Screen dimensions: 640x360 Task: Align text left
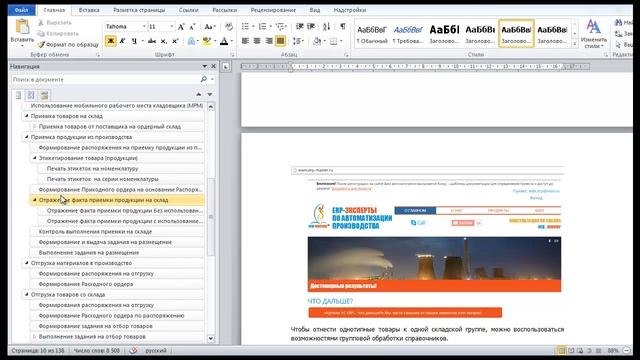(x=245, y=41)
